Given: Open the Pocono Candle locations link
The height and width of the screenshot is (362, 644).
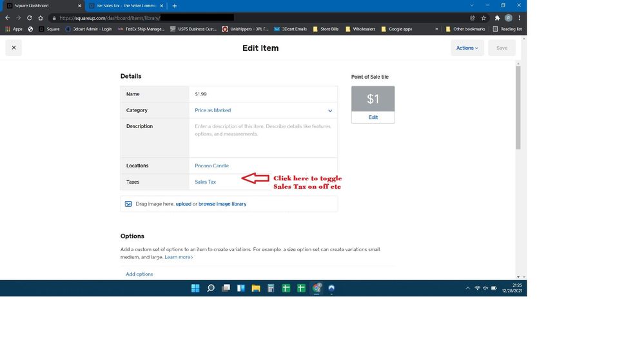Looking at the screenshot, I should click(211, 166).
